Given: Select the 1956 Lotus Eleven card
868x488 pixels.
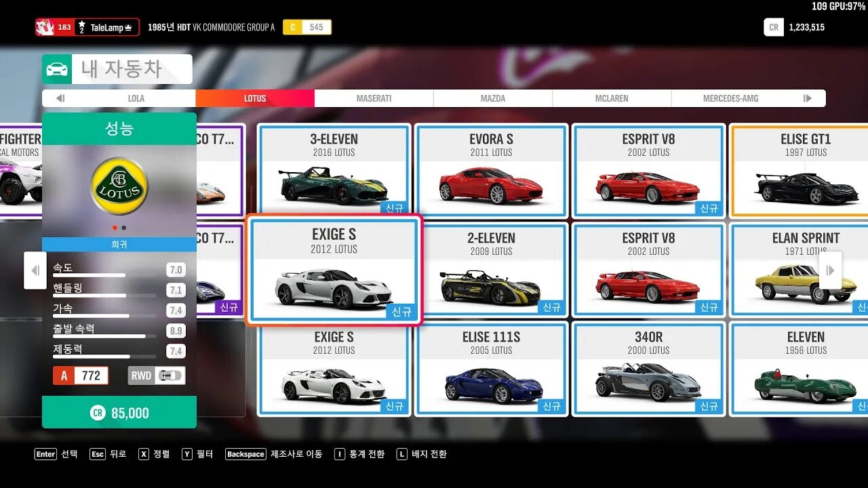Looking at the screenshot, I should (799, 369).
